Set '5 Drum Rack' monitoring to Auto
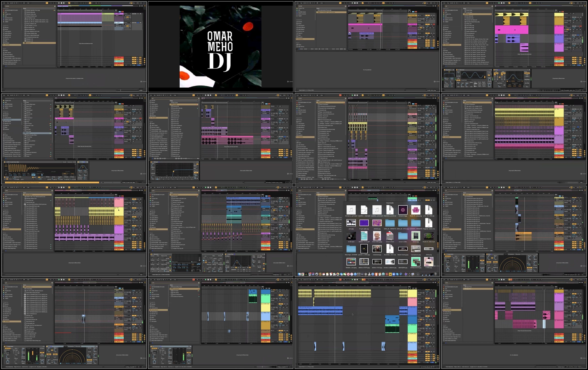 (x=274, y=210)
